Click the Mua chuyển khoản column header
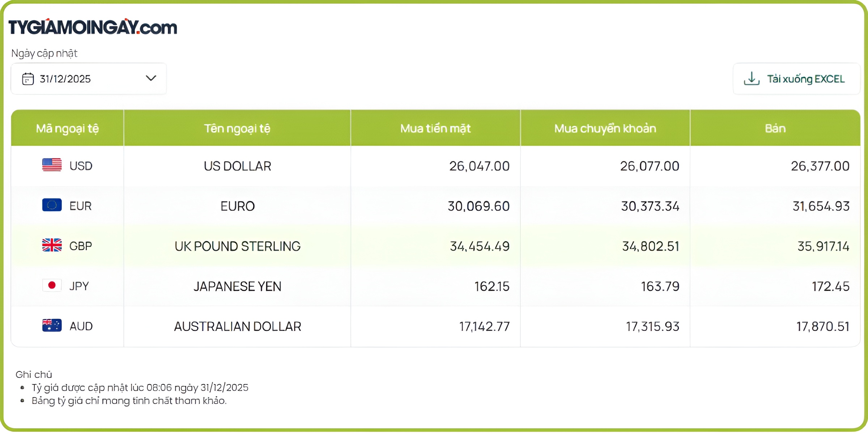Viewport: 868px width, 434px height. [605, 128]
